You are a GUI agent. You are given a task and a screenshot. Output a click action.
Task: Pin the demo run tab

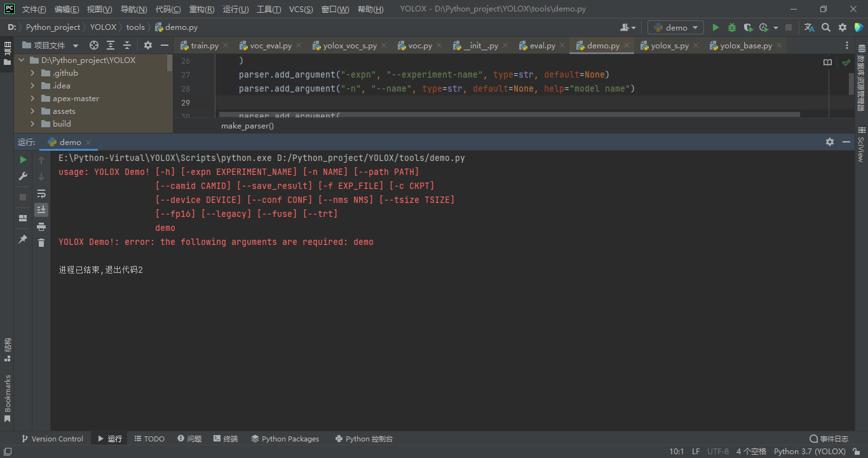[22, 239]
